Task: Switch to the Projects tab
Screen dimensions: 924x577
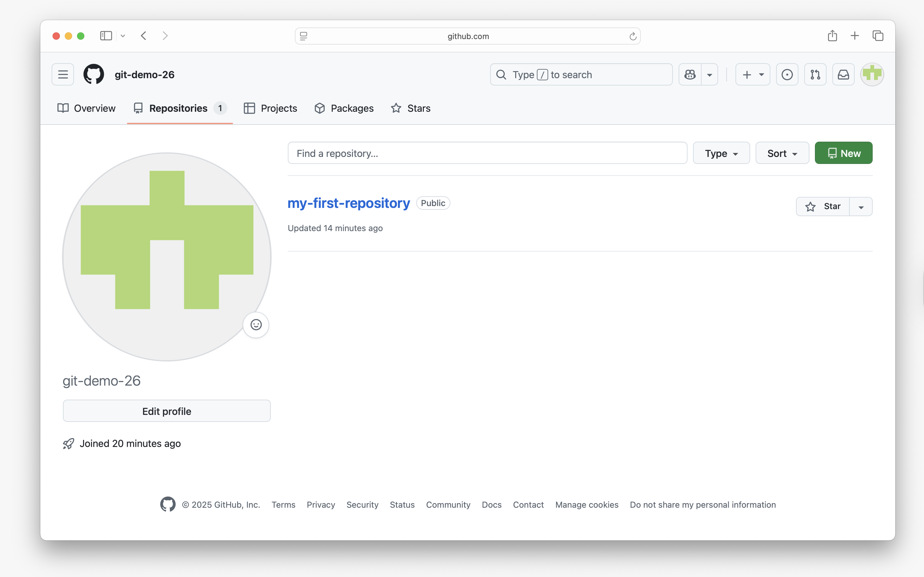Action: [x=278, y=108]
